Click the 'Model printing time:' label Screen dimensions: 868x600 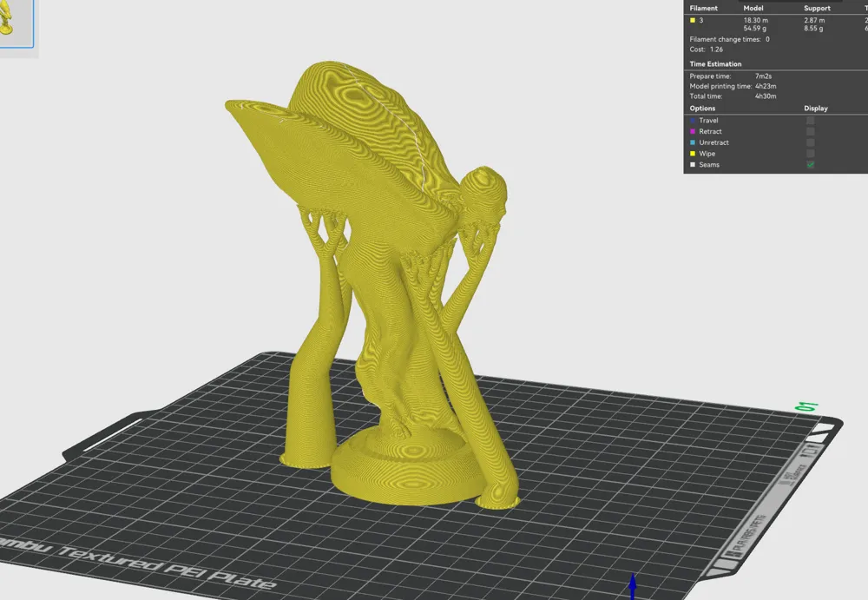pos(720,87)
